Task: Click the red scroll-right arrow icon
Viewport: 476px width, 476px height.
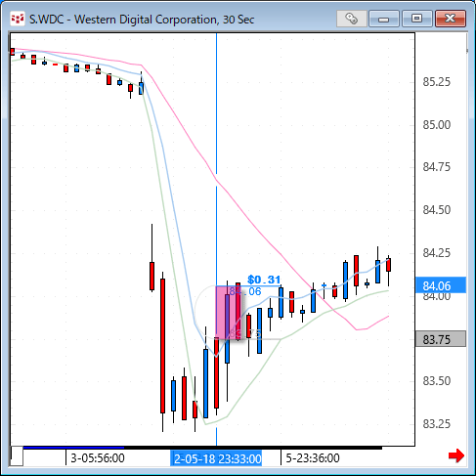Action: point(456,455)
